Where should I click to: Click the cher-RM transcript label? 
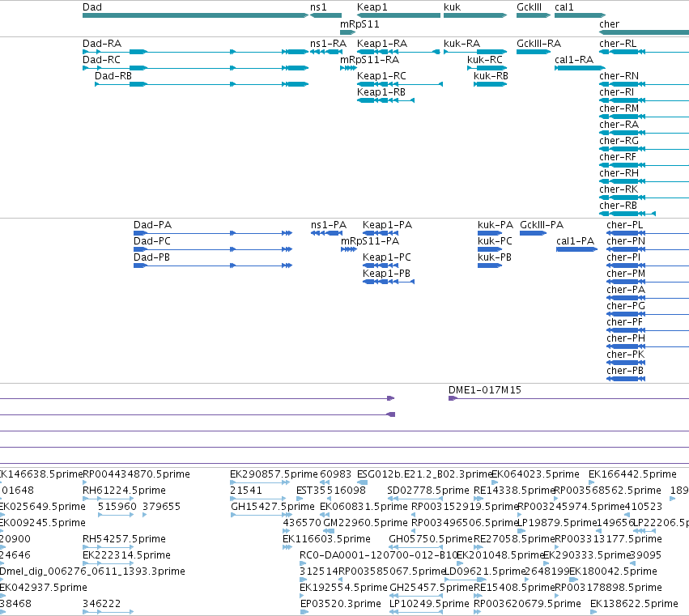pos(619,108)
